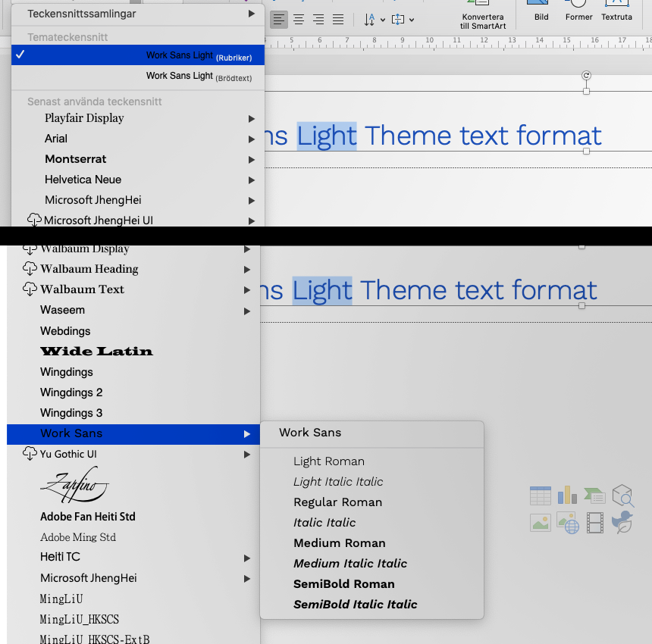Image resolution: width=652 pixels, height=644 pixels.
Task: Click the cloud download icon beside Walbaum Text
Action: (x=30, y=289)
